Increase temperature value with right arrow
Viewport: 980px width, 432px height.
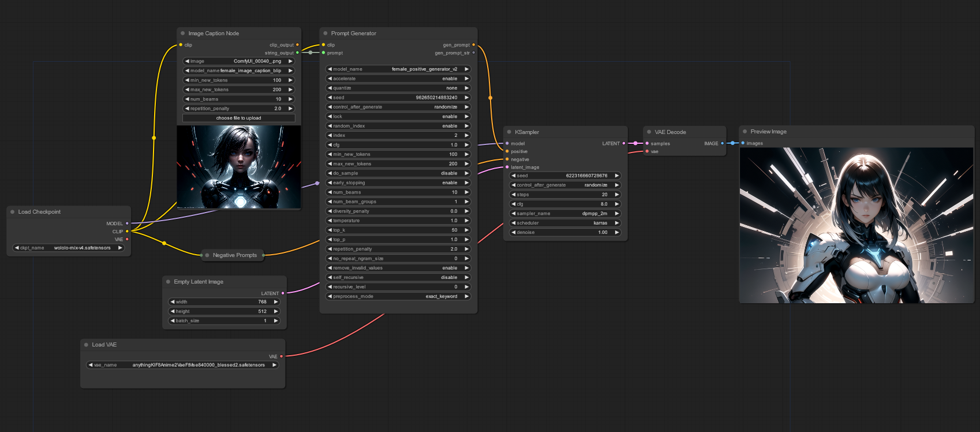(x=466, y=221)
